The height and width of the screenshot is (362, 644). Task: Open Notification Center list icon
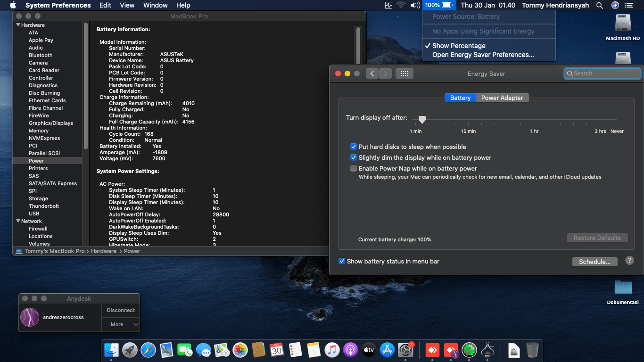coord(629,5)
